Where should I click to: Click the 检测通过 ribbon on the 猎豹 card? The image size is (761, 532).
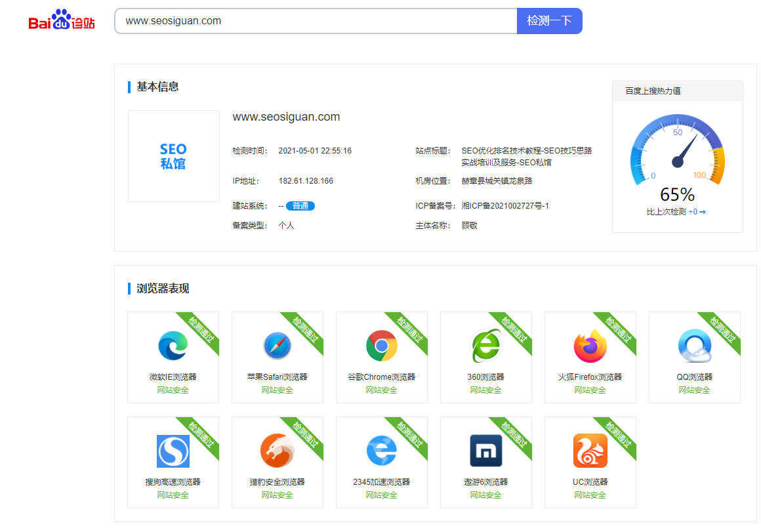[306, 434]
